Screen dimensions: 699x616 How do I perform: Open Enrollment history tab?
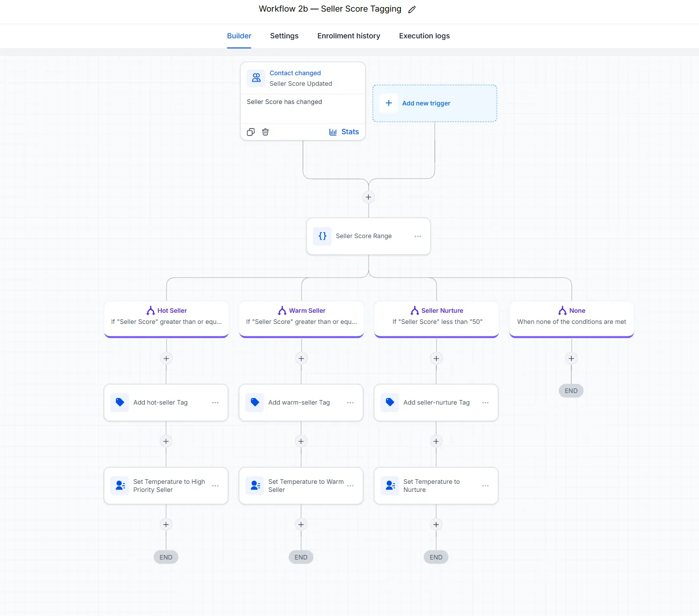pyautogui.click(x=348, y=36)
